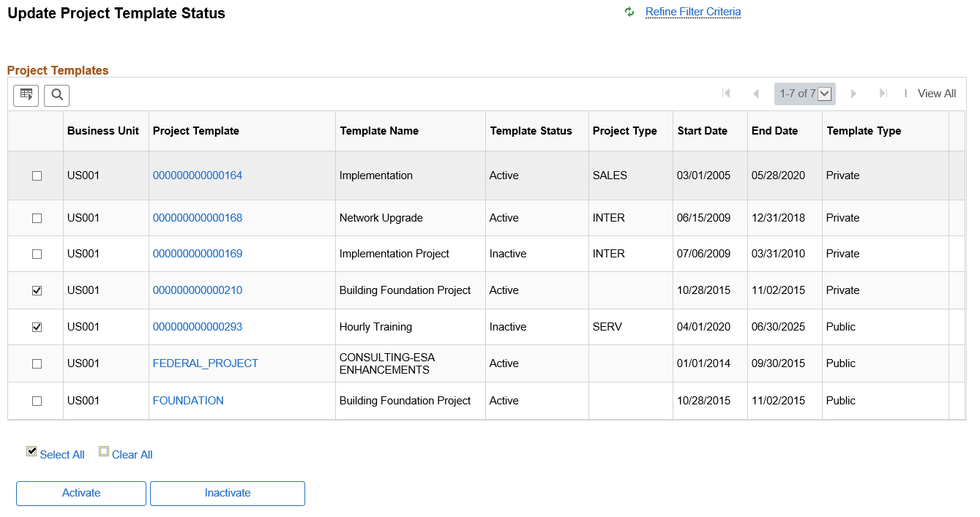Open the 1-7 of 7 row count dropdown
980x517 pixels.
coord(824,94)
